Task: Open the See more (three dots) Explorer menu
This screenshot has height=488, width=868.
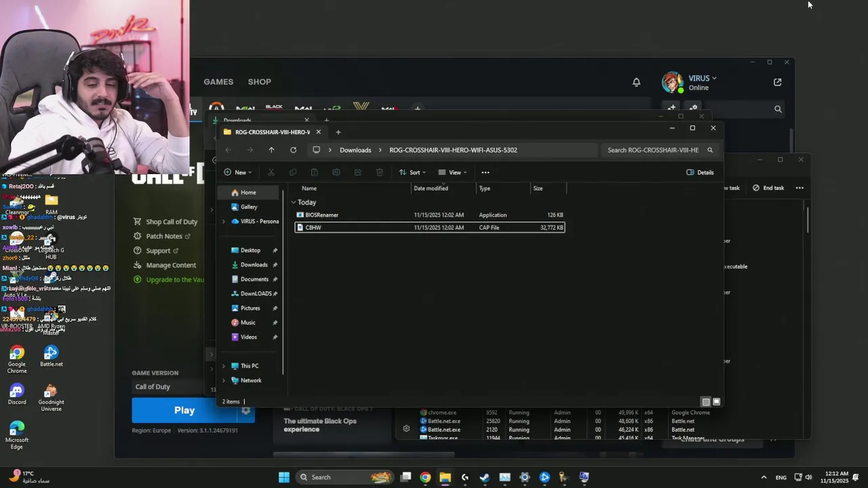Action: 486,172
